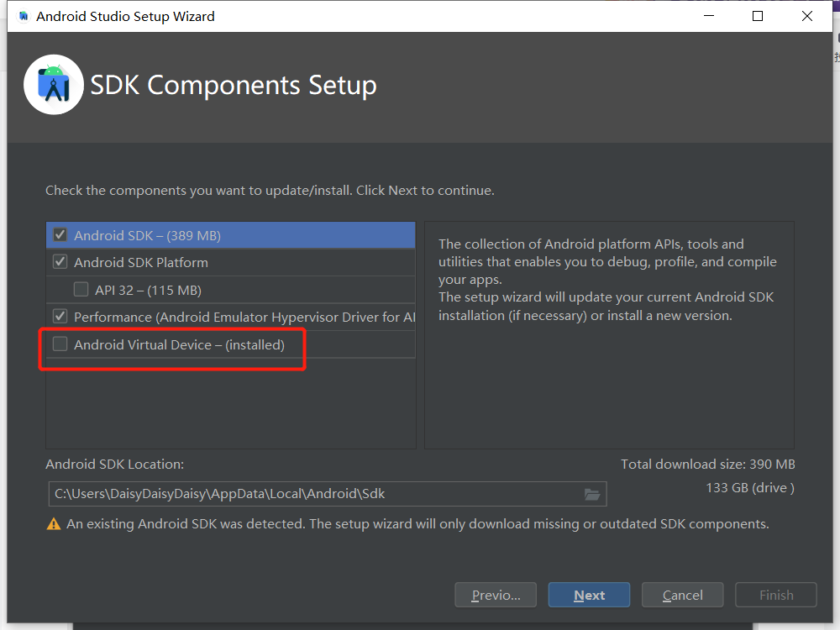Uncheck the Android SDK checkbox
The height and width of the screenshot is (630, 840).
point(60,234)
